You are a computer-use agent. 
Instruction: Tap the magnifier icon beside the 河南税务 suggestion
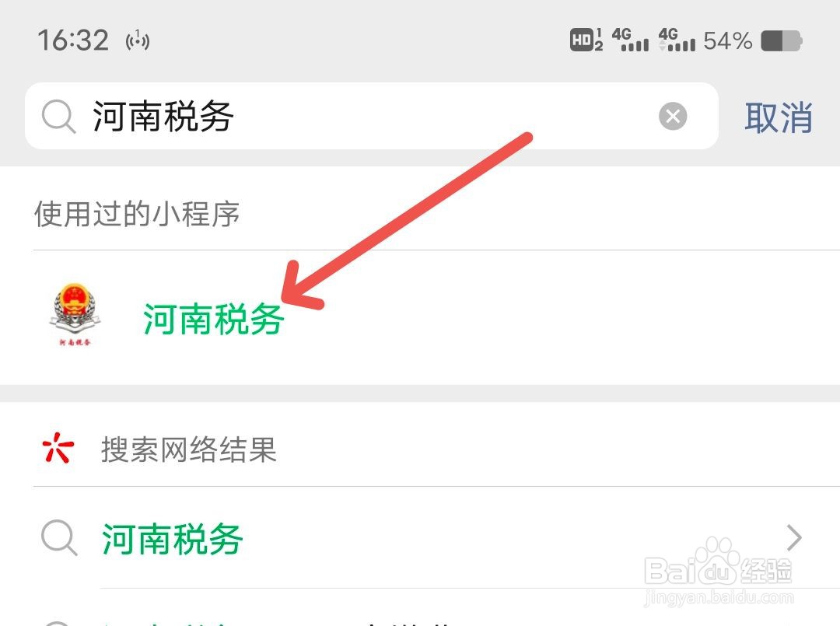pyautogui.click(x=59, y=537)
